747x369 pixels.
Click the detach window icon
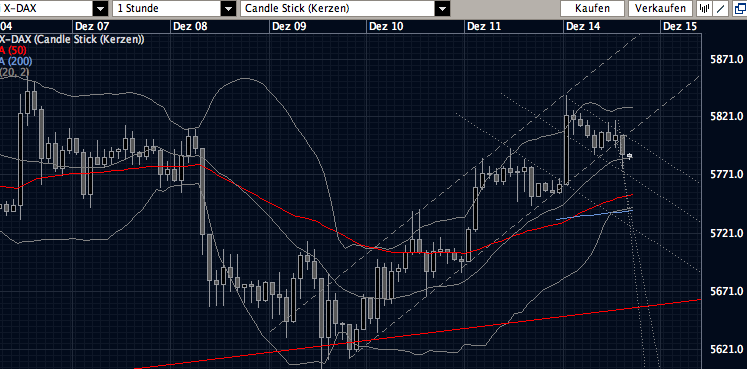739,8
